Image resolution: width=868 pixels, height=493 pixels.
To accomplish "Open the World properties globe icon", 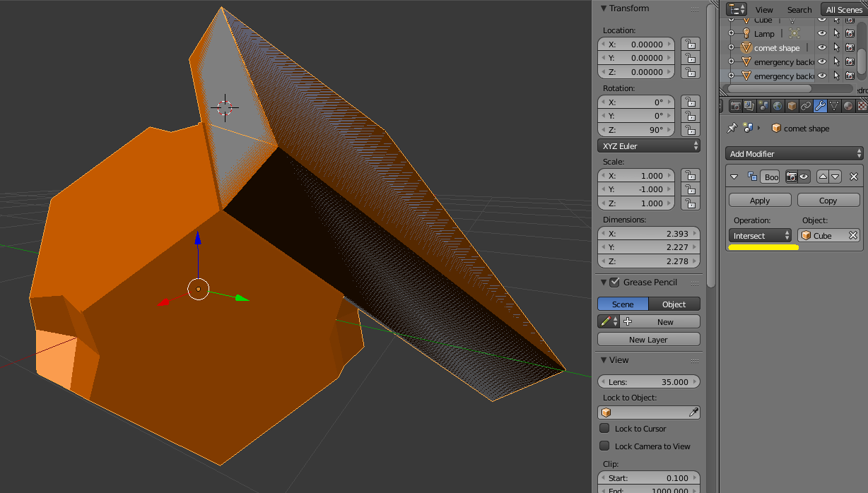I will click(778, 106).
